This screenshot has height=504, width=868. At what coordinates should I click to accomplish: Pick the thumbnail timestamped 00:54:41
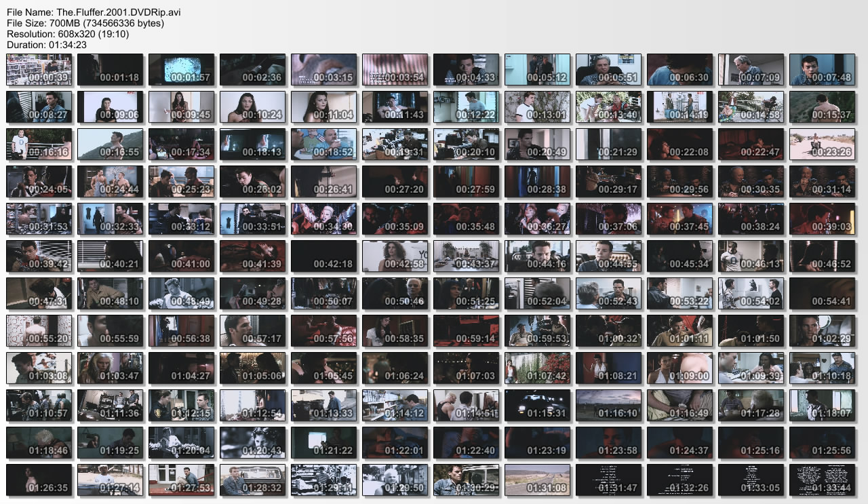coord(822,294)
